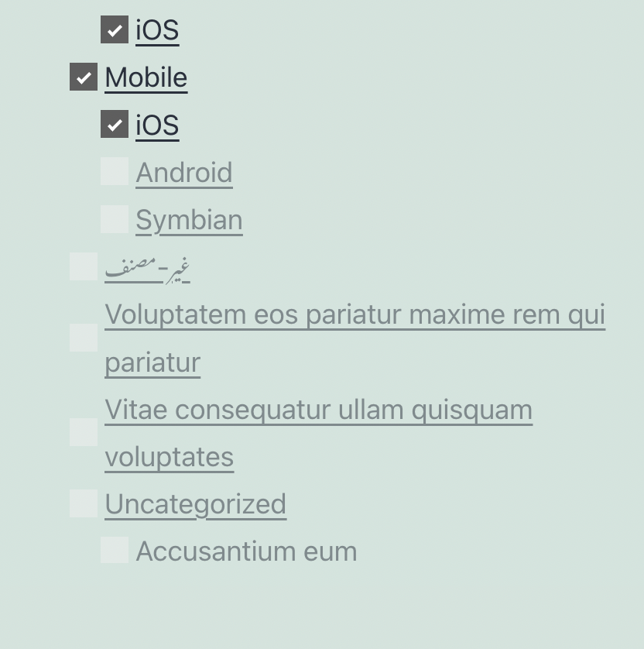The width and height of the screenshot is (644, 649).
Task: Check the Android checkbox
Action: coord(115,171)
